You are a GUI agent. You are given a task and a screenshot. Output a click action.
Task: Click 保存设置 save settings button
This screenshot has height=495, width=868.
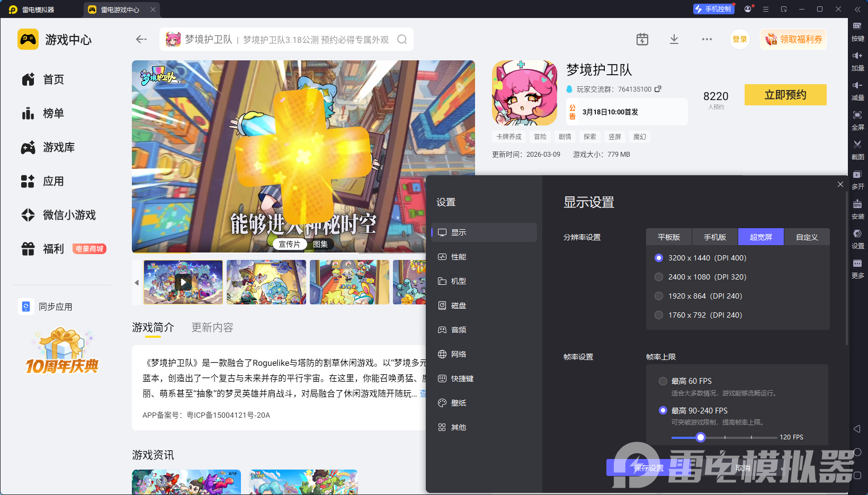649,468
